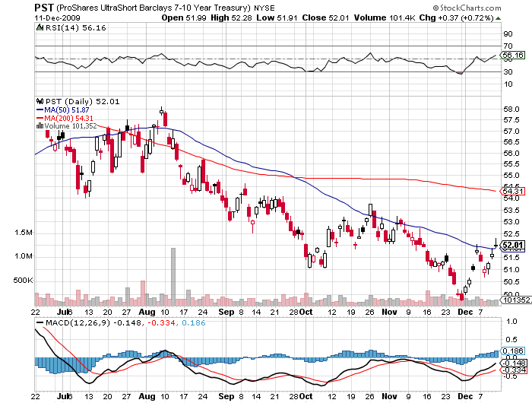Click the MA(50) 51.87 legend entry
This screenshot has height=403, width=532.
[67, 110]
